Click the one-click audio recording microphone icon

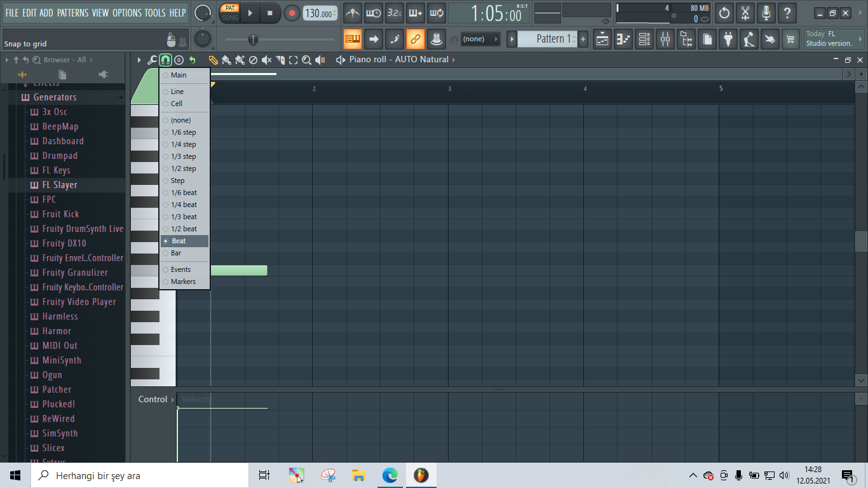pyautogui.click(x=766, y=13)
